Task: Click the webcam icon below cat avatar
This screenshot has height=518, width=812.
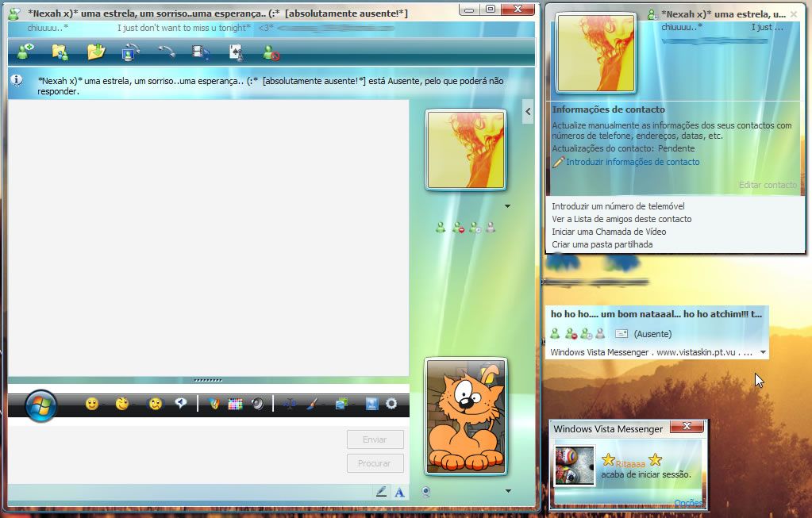Action: pos(425,492)
